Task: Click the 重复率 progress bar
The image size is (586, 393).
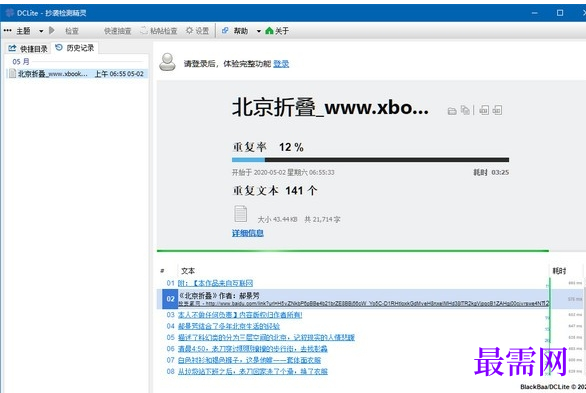Action: tap(370, 160)
